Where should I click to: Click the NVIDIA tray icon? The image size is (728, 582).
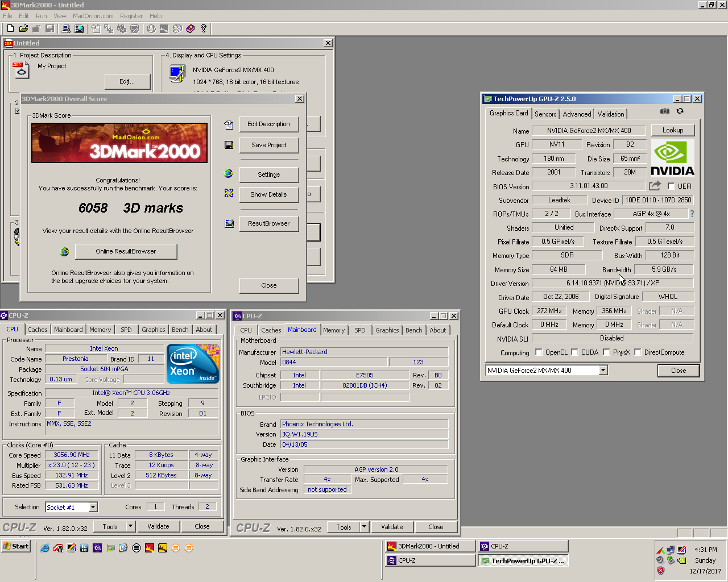681,560
